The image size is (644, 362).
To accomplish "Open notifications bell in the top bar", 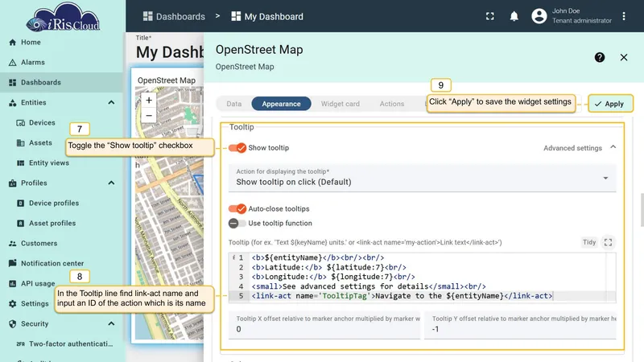I will tap(514, 16).
